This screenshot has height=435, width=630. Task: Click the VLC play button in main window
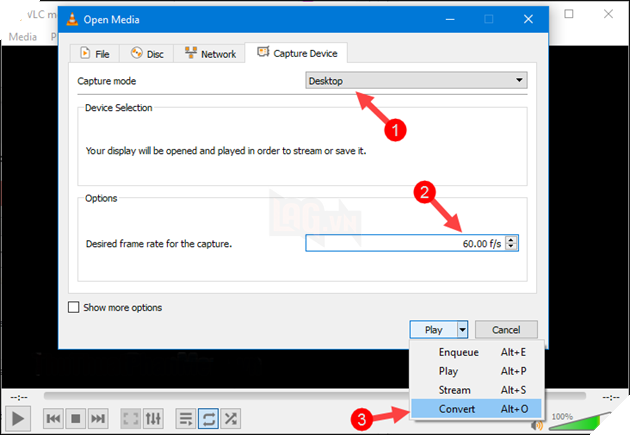[18, 419]
